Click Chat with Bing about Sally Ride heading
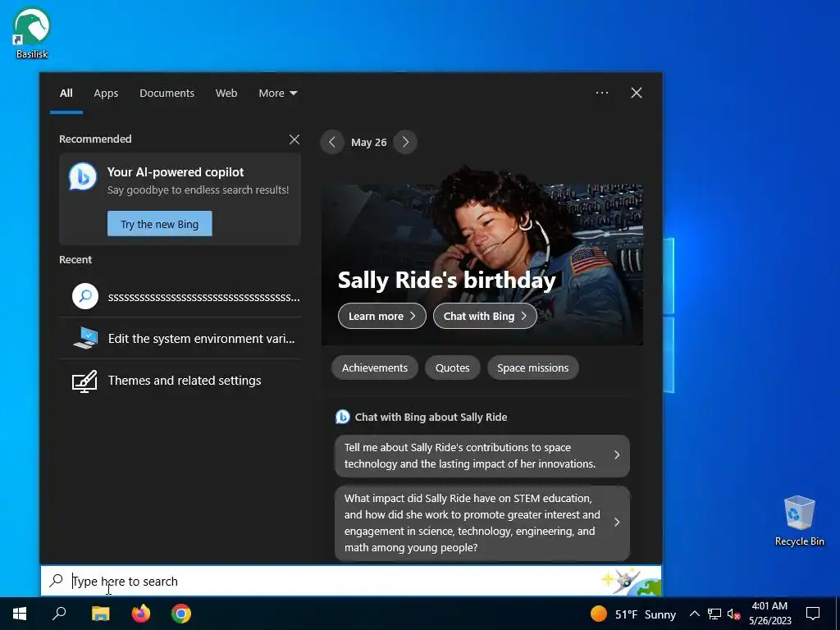The height and width of the screenshot is (630, 840). [x=431, y=418]
